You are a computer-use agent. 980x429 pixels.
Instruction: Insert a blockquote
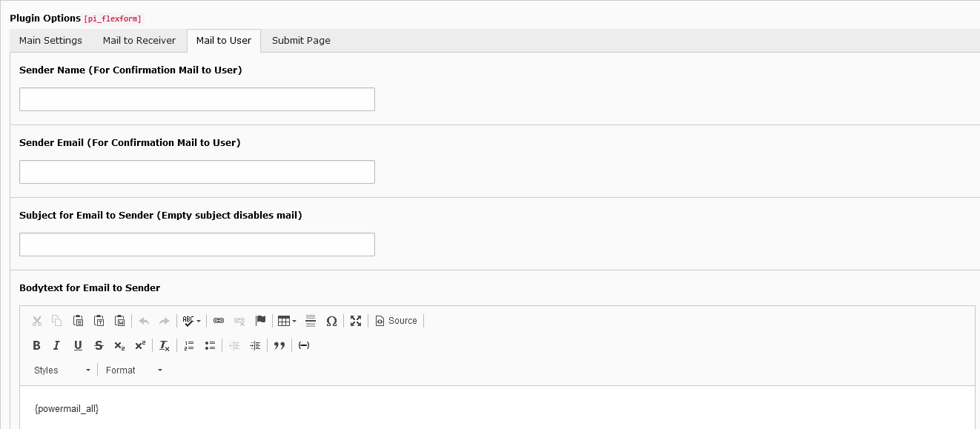279,345
